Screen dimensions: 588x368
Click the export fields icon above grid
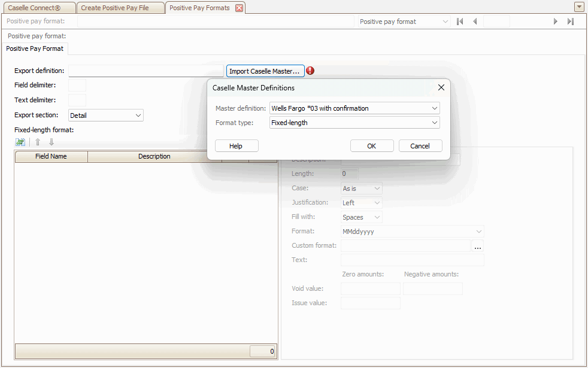tap(20, 142)
